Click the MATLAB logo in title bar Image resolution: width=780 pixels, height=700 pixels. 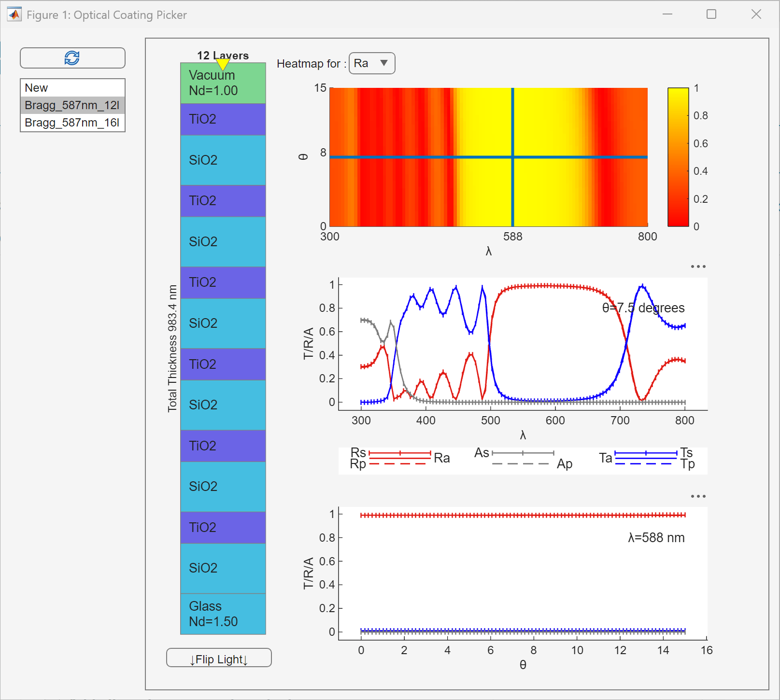(14, 14)
